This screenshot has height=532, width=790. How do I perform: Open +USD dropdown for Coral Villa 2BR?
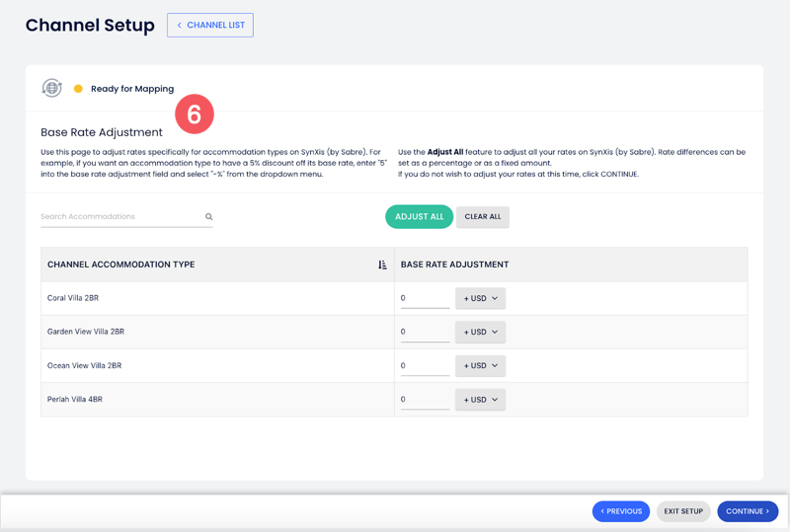tap(480, 298)
